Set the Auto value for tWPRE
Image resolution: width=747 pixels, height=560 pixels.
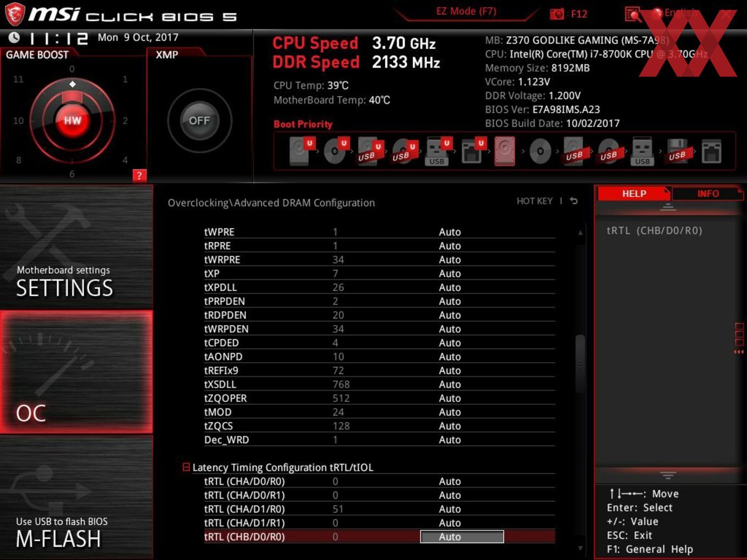click(450, 232)
